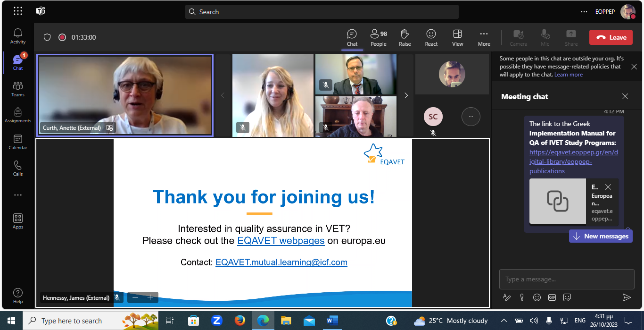
Task: Open the EQAVET webpages link
Action: 281,241
